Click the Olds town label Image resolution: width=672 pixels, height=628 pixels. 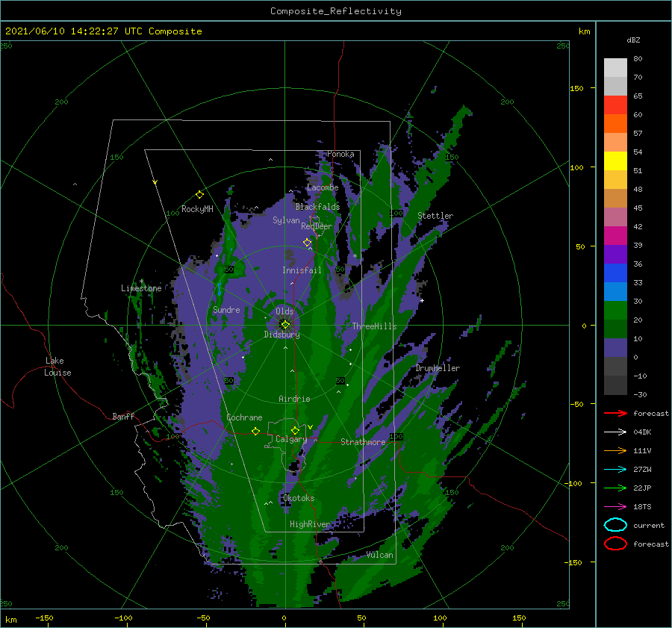[x=284, y=311]
